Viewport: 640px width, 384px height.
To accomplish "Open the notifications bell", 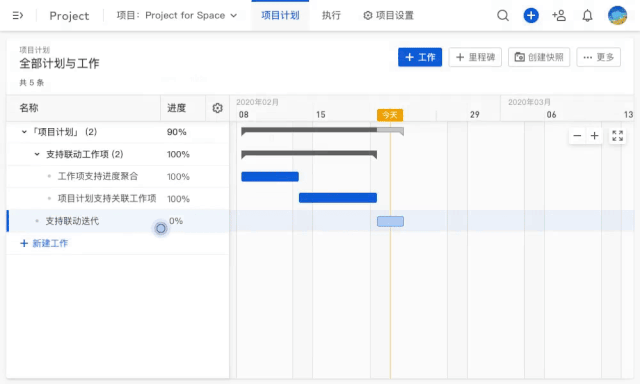I will point(587,16).
